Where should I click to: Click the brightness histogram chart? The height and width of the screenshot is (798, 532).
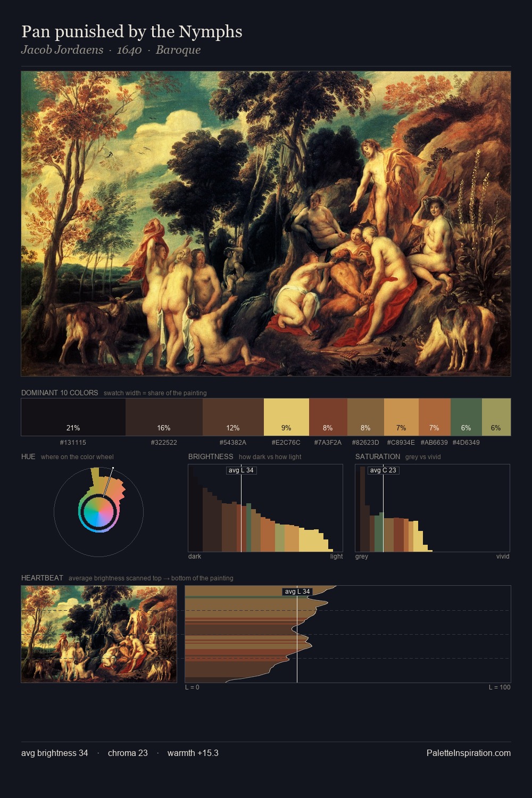click(265, 508)
